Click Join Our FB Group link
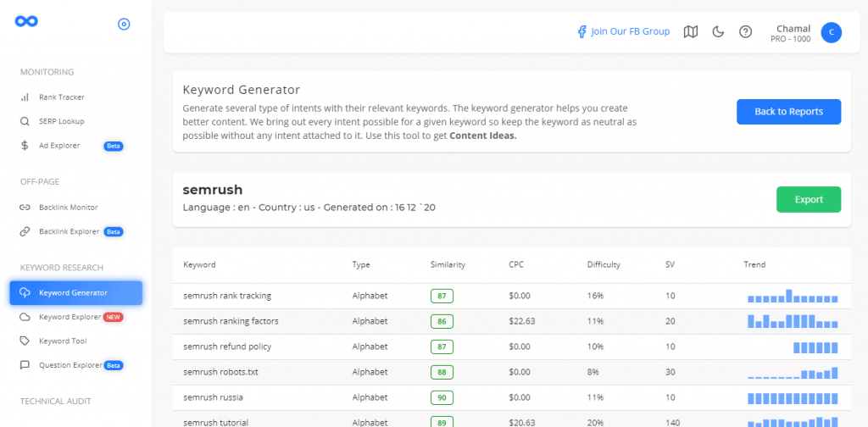This screenshot has width=868, height=427. tap(630, 31)
